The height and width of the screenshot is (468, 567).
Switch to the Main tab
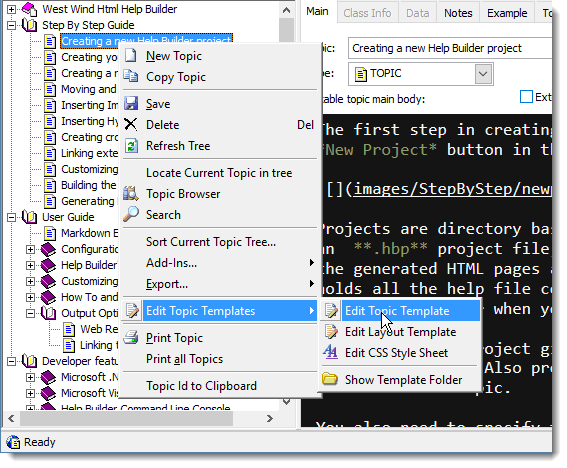click(x=317, y=12)
